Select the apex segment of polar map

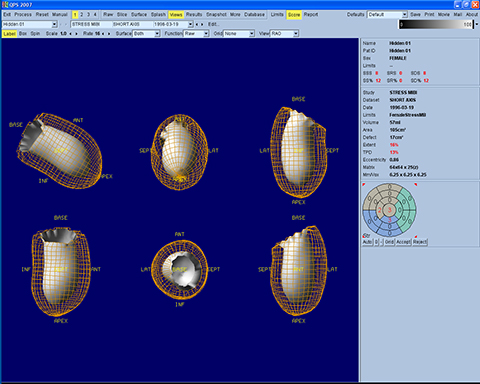389,210
